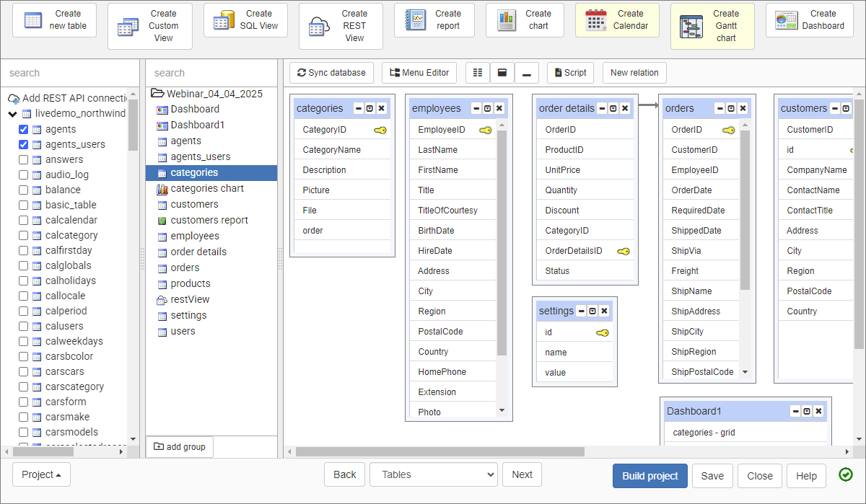Open the Project menu dropdown
Viewport: 866px width, 504px height.
pos(40,474)
